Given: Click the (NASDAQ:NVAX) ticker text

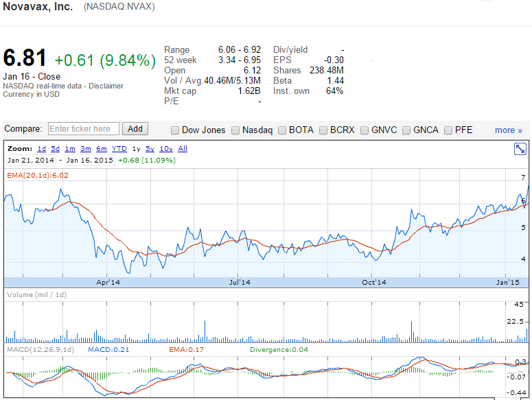Looking at the screenshot, I should 119,6.
